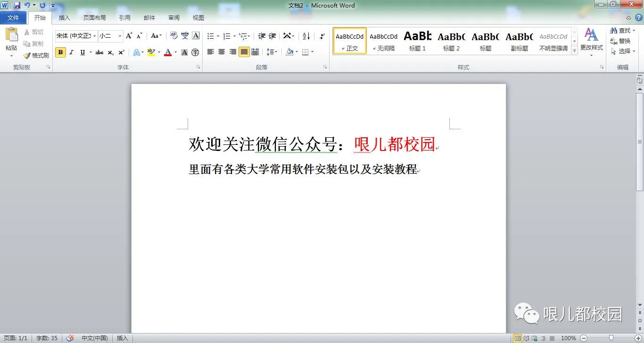644x343 pixels.
Task: Click the 100% zoom level indicator
Action: pos(569,338)
